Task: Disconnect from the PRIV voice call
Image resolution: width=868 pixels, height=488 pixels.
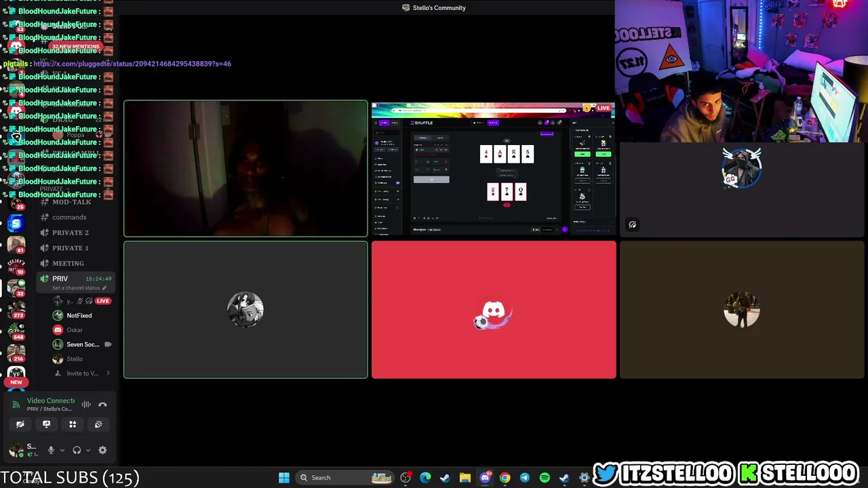Action: click(102, 405)
